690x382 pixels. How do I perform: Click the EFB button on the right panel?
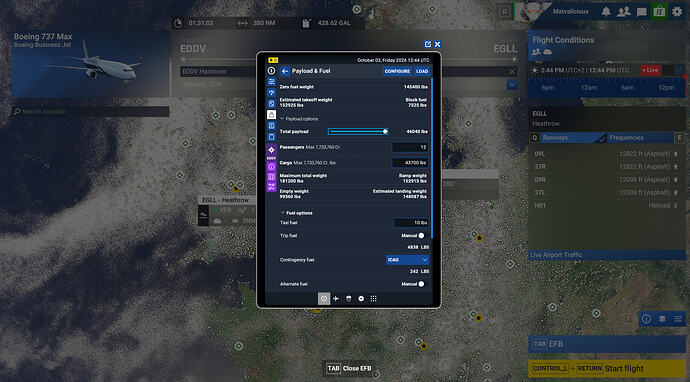click(607, 344)
